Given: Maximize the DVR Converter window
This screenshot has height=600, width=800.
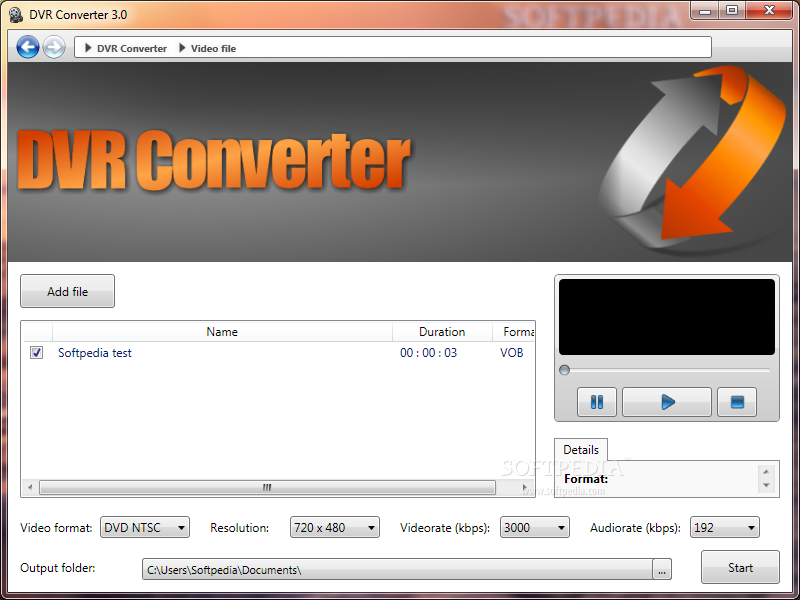Looking at the screenshot, I should tap(732, 11).
